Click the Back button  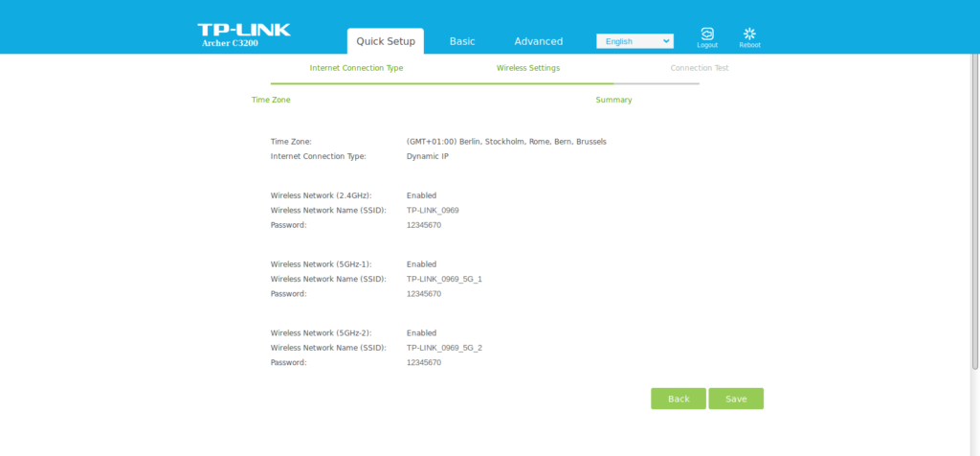[679, 399]
